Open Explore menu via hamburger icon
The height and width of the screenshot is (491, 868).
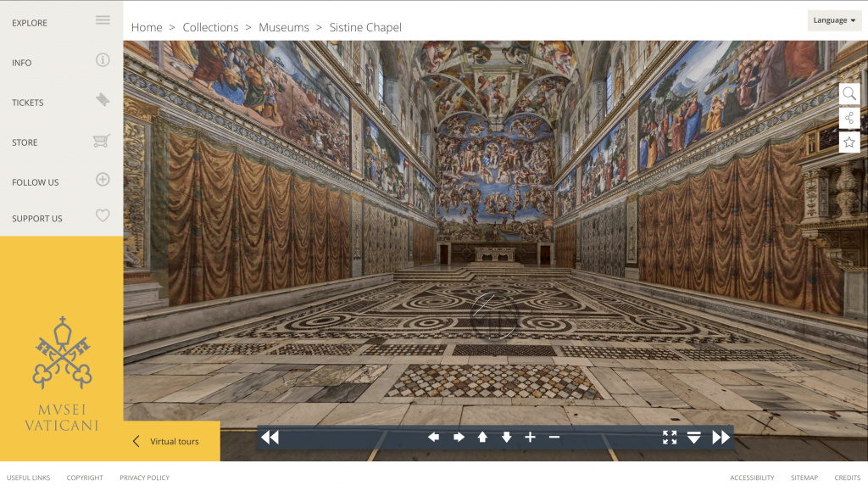click(102, 20)
